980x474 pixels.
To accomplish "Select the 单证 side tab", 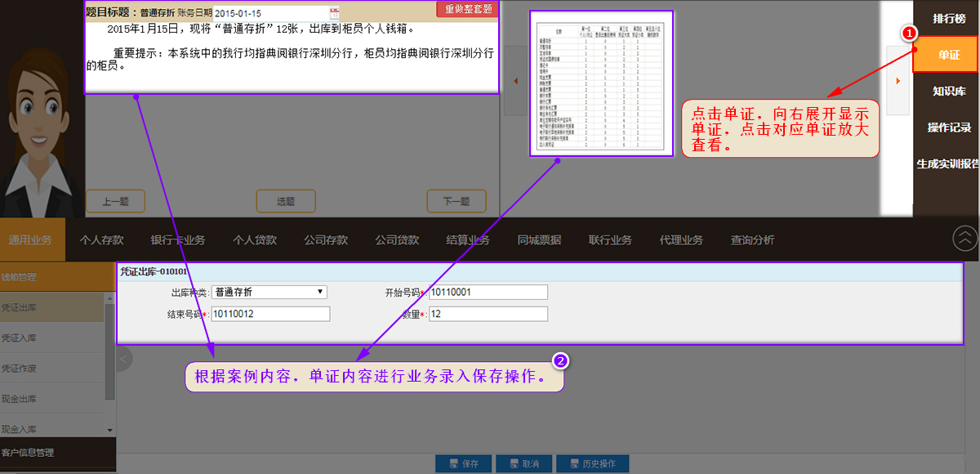I will [x=947, y=55].
